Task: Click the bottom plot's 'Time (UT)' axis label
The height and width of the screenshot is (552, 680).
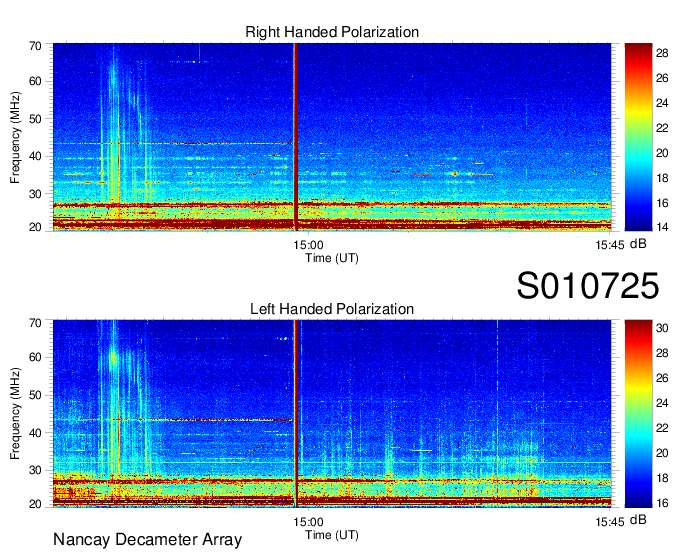Action: tap(332, 535)
